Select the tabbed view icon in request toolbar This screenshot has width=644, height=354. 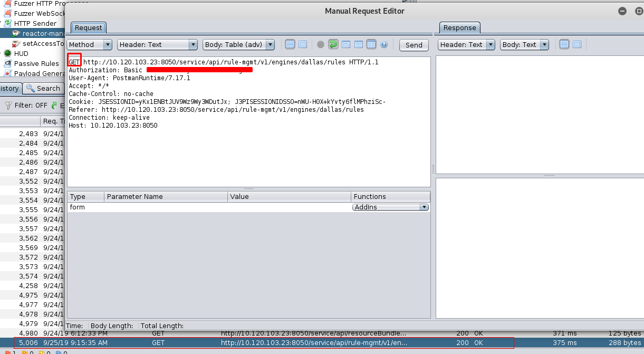(x=346, y=44)
